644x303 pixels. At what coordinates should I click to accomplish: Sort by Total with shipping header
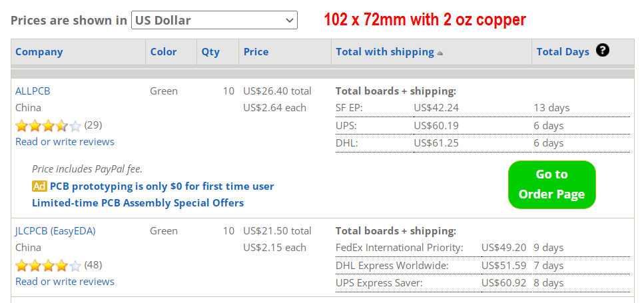click(385, 52)
